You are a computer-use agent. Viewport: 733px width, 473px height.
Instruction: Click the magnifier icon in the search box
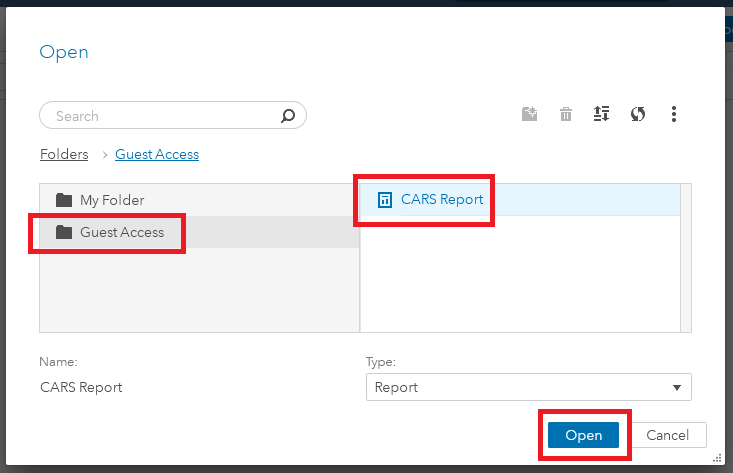coord(288,116)
